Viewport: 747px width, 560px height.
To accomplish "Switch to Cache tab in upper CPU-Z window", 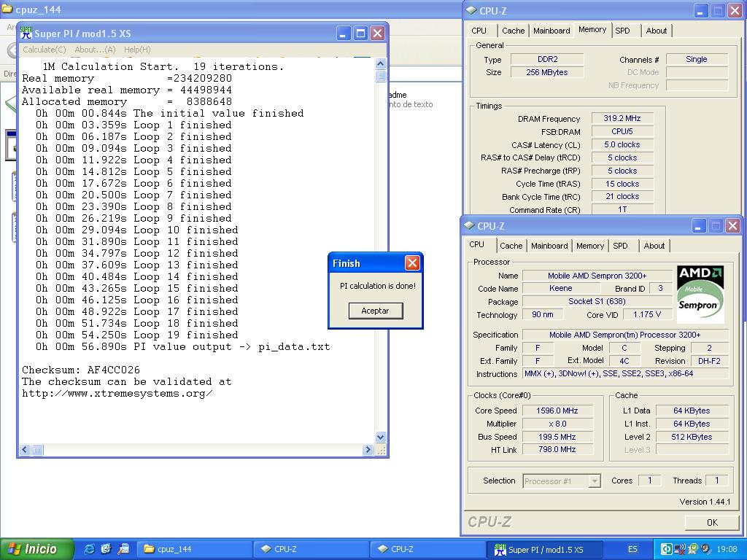I will (513, 31).
